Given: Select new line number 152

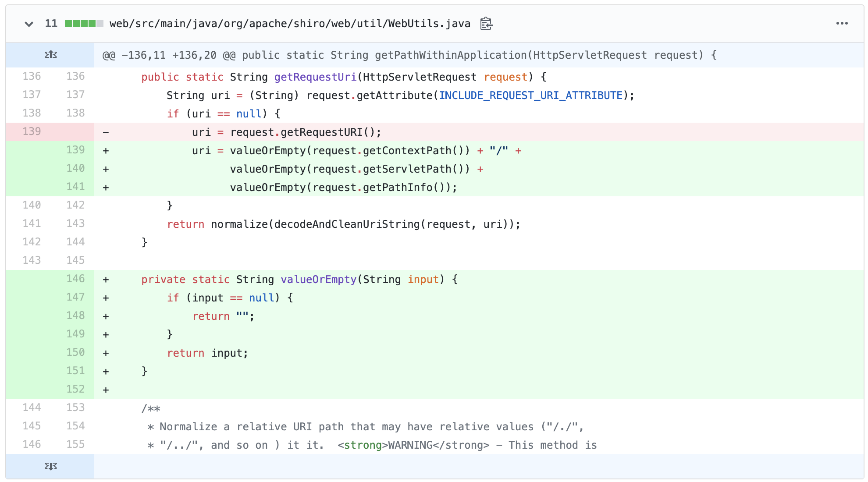Looking at the screenshot, I should point(75,389).
